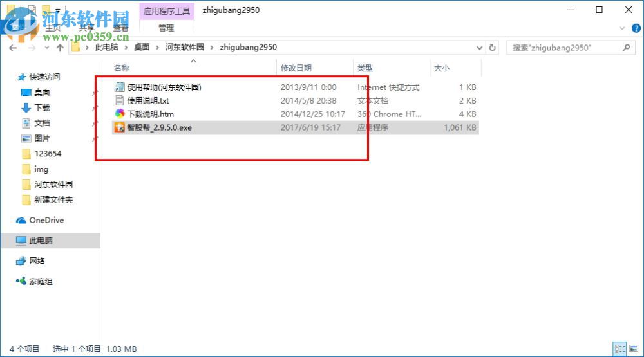
Task: Open the Help question mark icon
Action: [x=636, y=28]
